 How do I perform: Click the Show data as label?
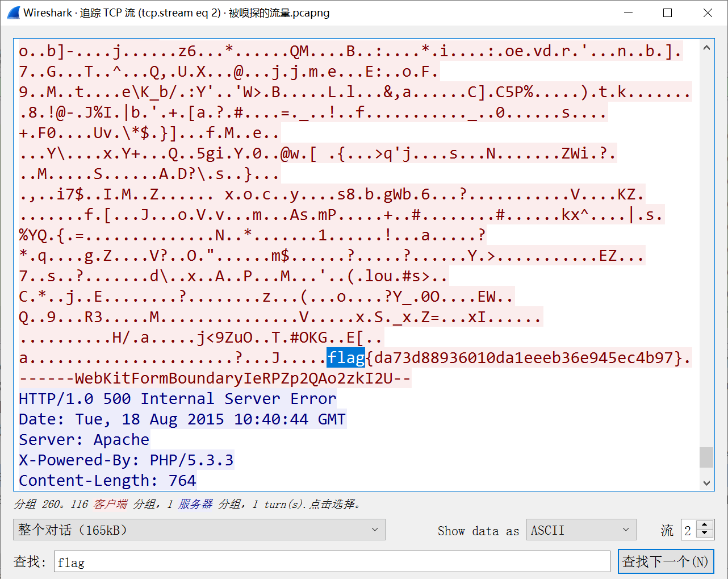[x=478, y=531]
